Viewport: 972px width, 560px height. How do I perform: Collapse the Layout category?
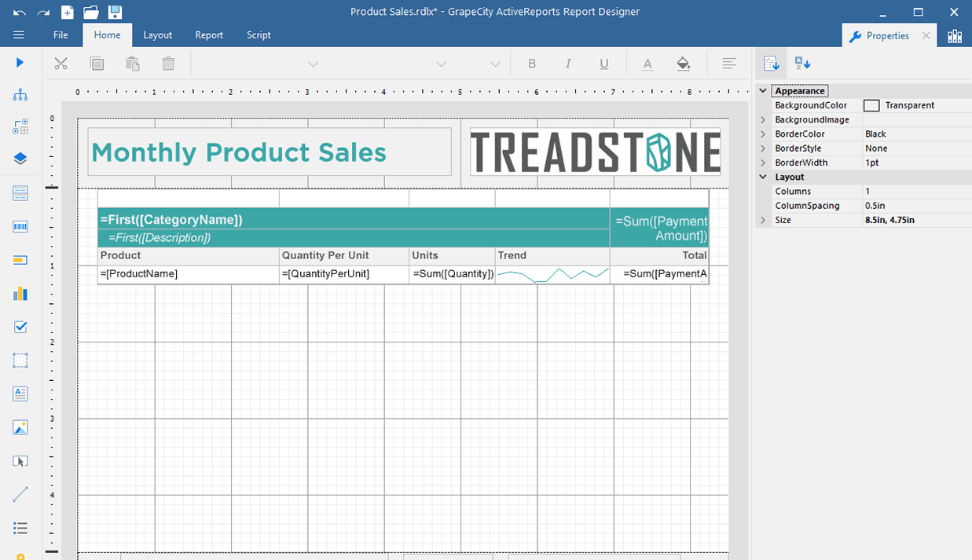click(763, 177)
